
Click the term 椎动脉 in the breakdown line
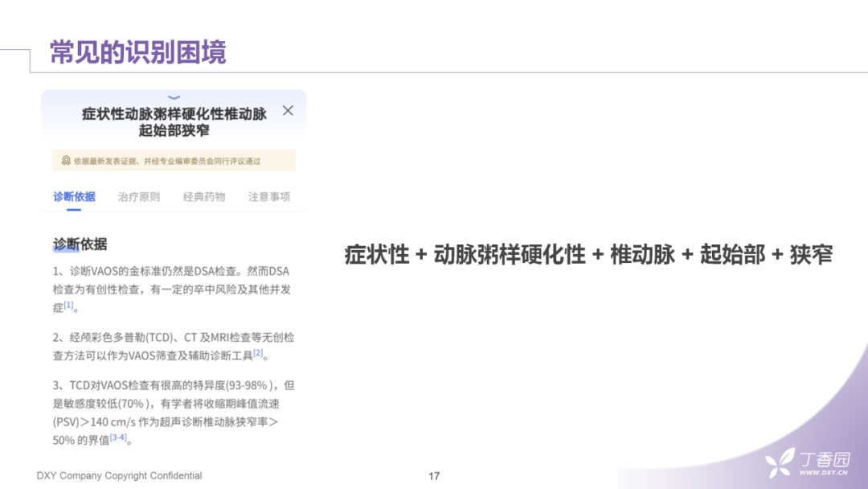coord(643,255)
